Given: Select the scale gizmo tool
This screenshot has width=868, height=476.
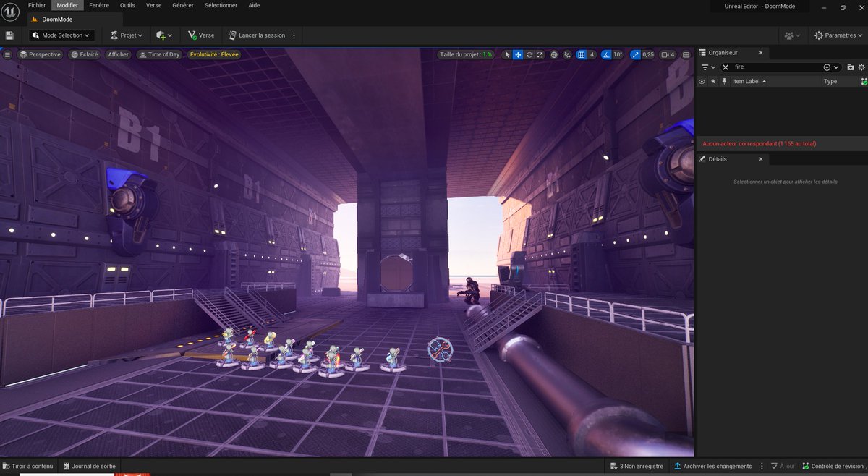Looking at the screenshot, I should pyautogui.click(x=540, y=54).
